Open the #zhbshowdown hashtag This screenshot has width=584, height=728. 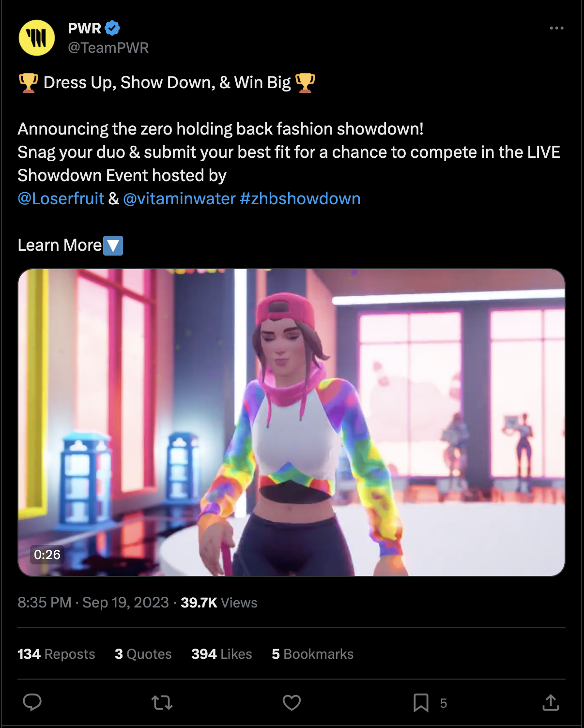click(x=300, y=198)
